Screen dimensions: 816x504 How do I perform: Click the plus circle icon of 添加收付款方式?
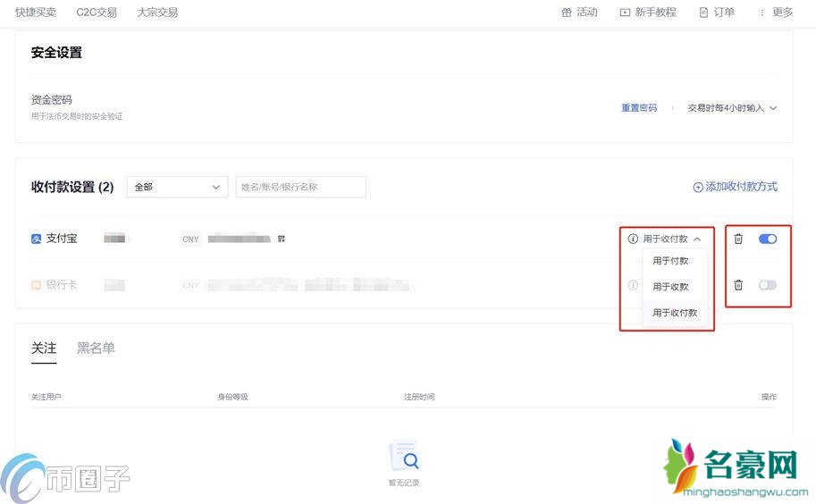(698, 188)
